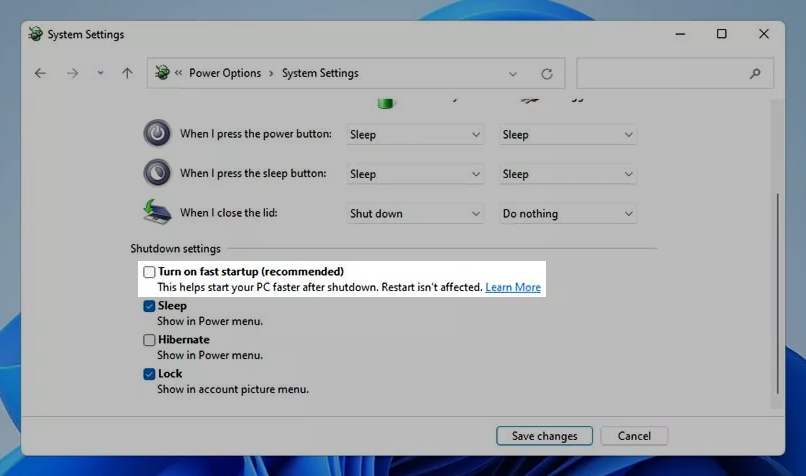Image resolution: width=806 pixels, height=476 pixels.
Task: Click the laptop lid icon
Action: [157, 212]
